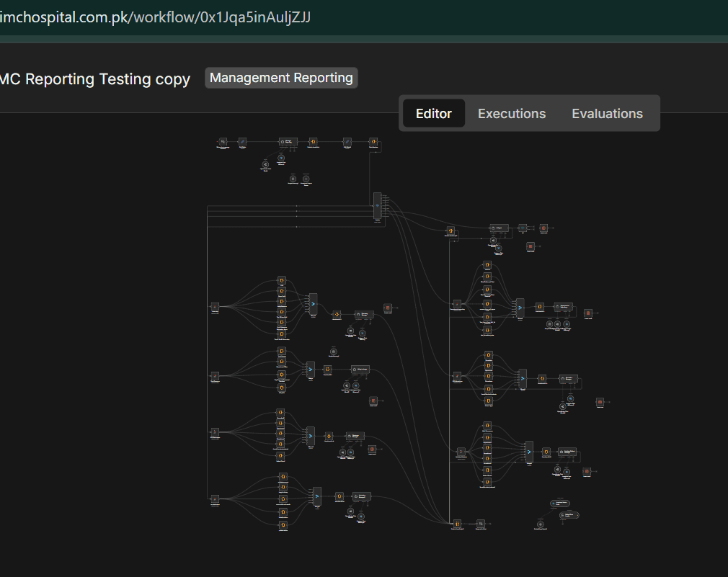Select the teal node after the upper-right agent
Image resolution: width=728 pixels, height=577 pixels.
(x=523, y=228)
